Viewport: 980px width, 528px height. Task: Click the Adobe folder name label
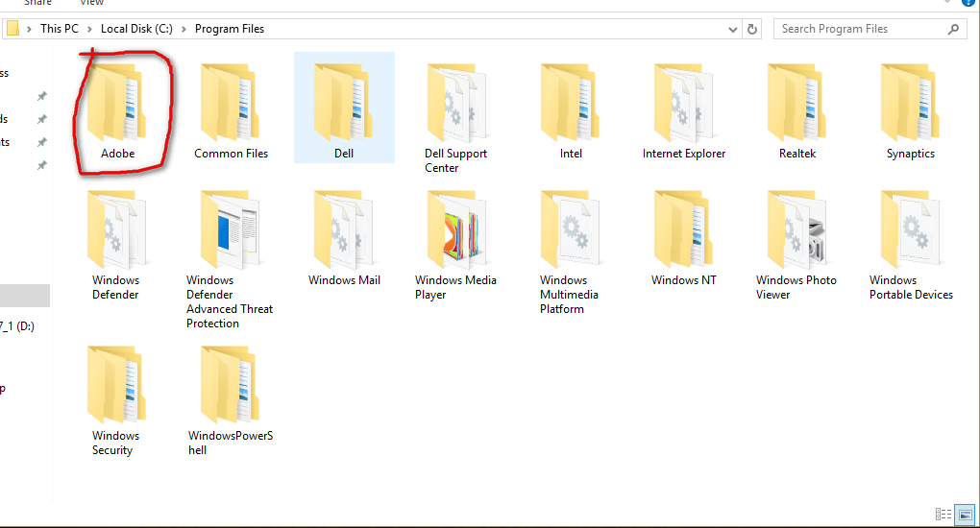(117, 154)
